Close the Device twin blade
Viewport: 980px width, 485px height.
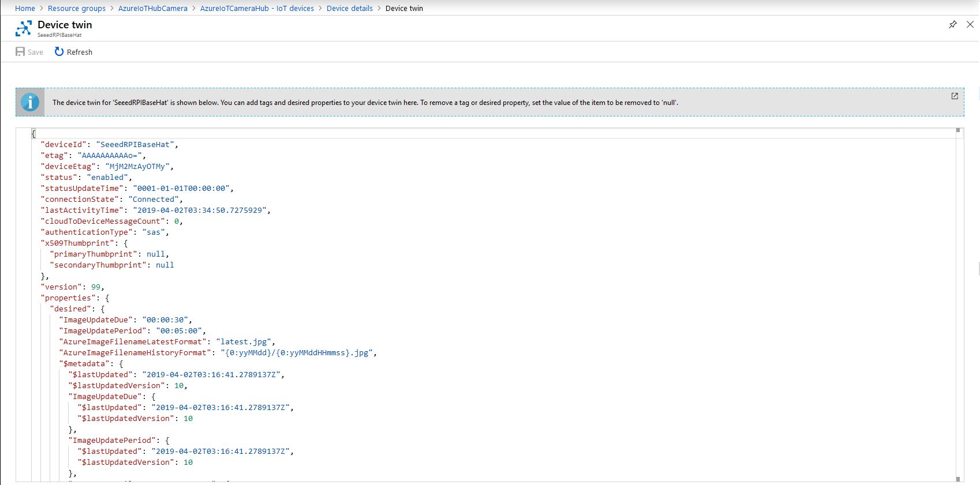point(970,24)
